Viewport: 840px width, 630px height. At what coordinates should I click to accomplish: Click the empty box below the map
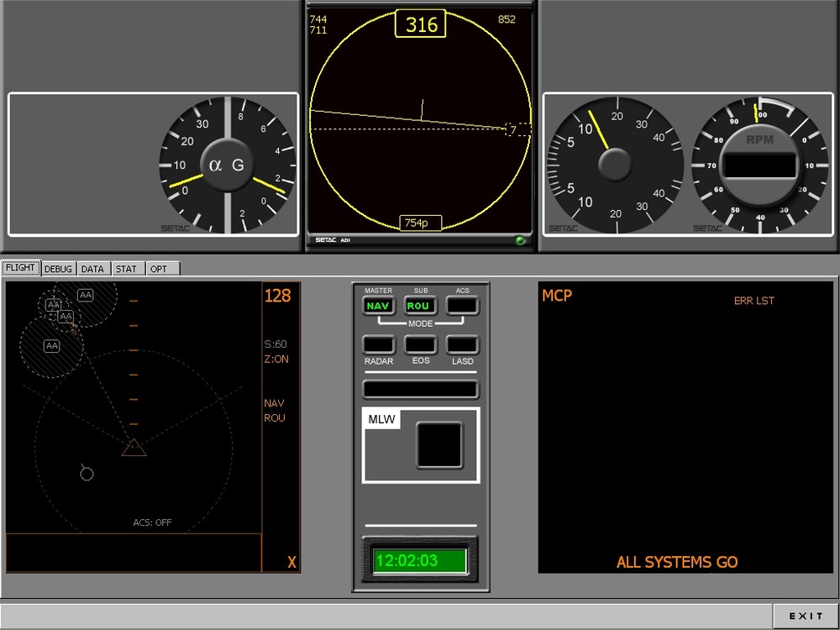[134, 553]
